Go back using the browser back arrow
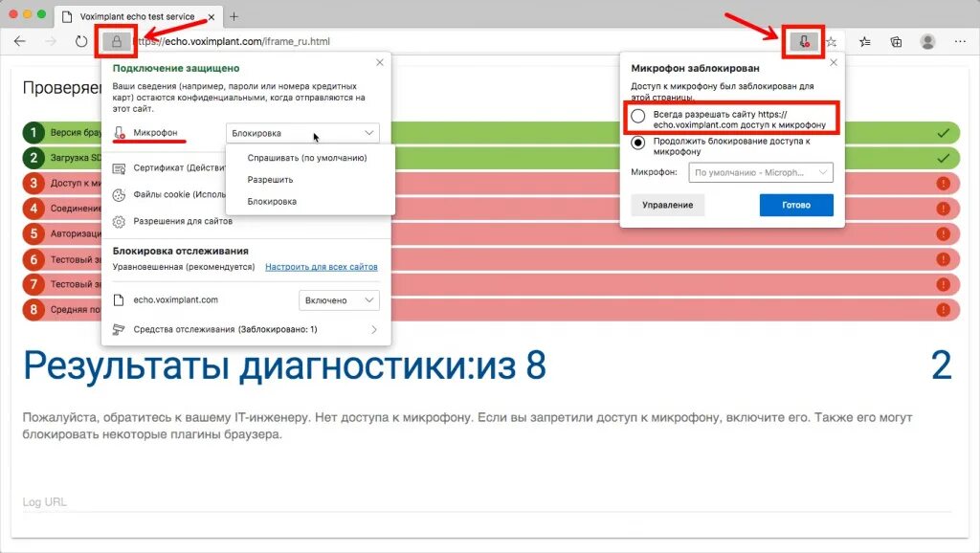Screen dimensions: 980x553 pos(20,41)
